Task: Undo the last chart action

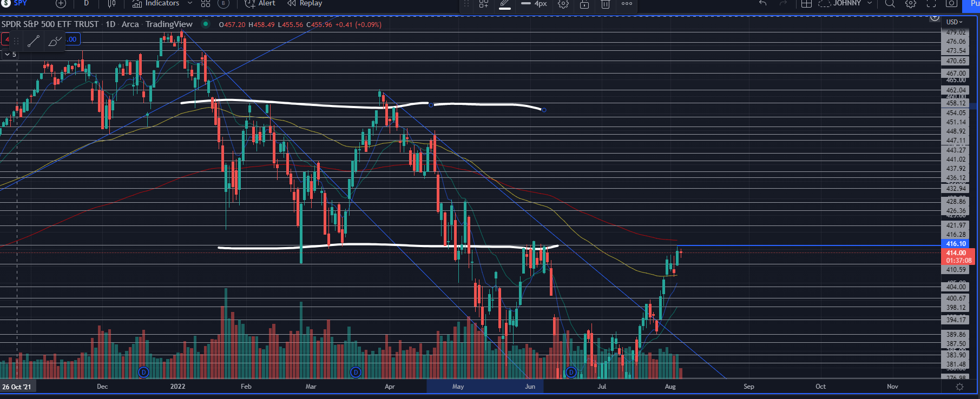Action: [763, 3]
